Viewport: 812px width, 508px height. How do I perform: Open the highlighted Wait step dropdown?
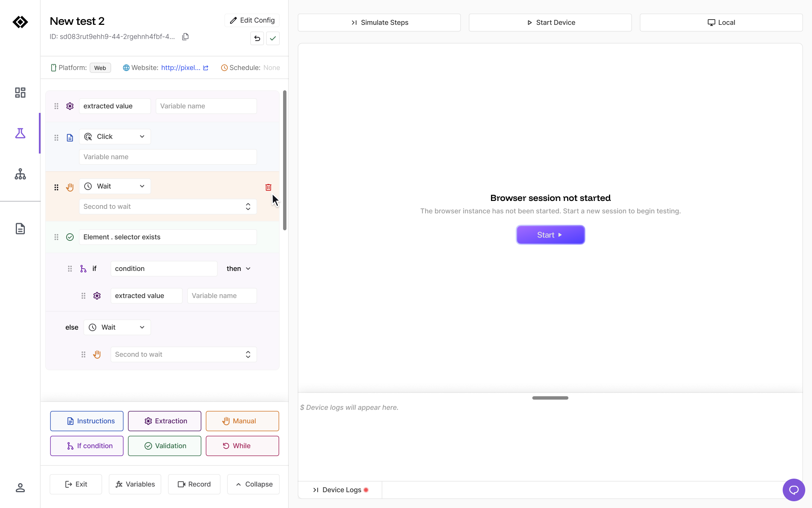[x=115, y=186]
